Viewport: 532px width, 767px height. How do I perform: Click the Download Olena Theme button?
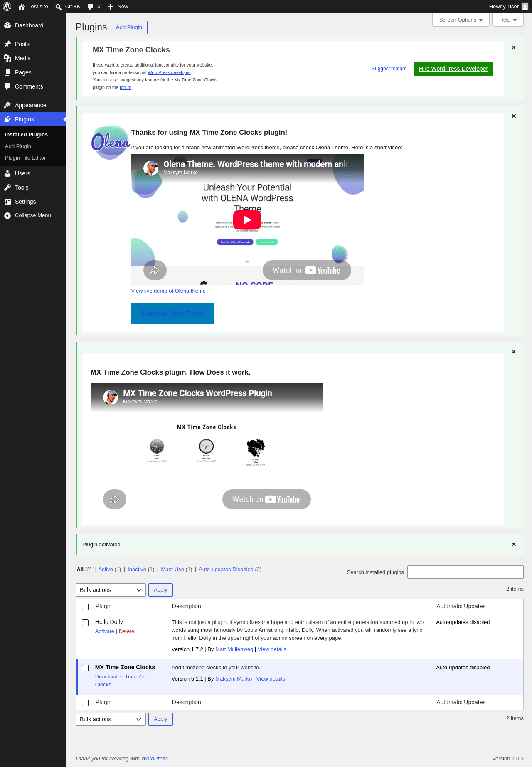point(172,313)
